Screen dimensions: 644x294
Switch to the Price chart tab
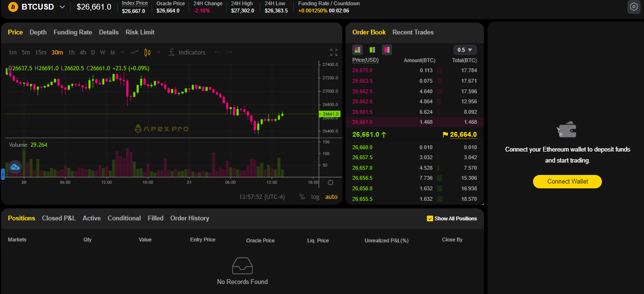(15, 32)
